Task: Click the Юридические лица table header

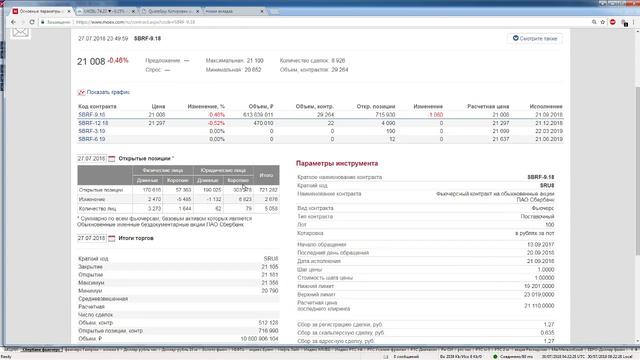Action: tap(223, 171)
